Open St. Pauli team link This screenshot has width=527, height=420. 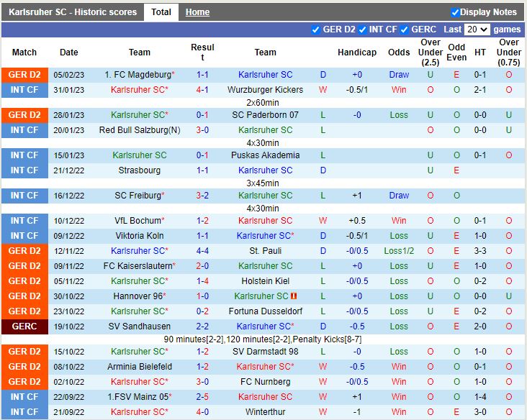265,251
